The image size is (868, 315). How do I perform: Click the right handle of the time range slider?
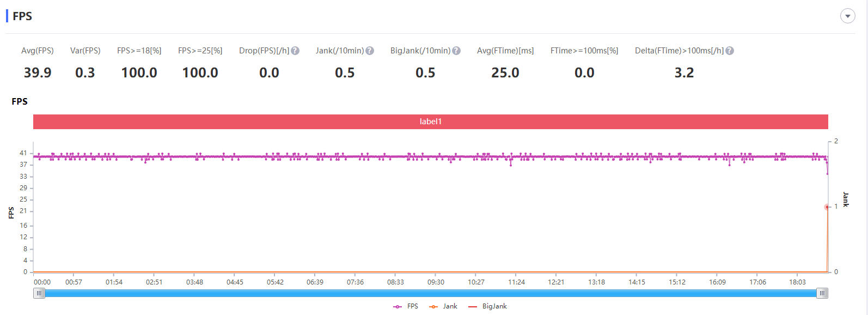click(x=822, y=293)
